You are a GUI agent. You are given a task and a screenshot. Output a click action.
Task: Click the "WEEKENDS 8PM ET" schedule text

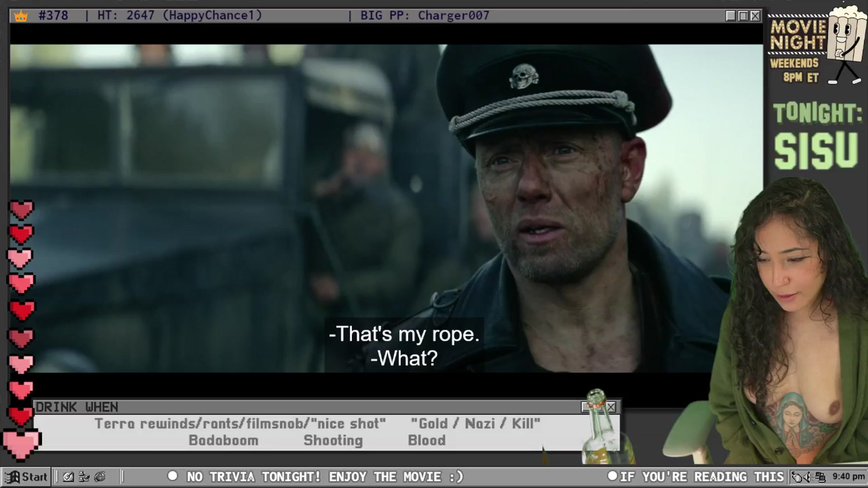pyautogui.click(x=795, y=70)
